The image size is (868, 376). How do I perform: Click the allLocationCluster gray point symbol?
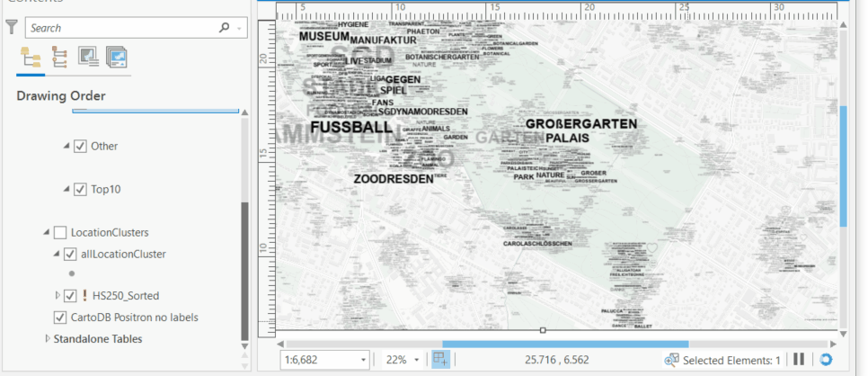(x=71, y=273)
